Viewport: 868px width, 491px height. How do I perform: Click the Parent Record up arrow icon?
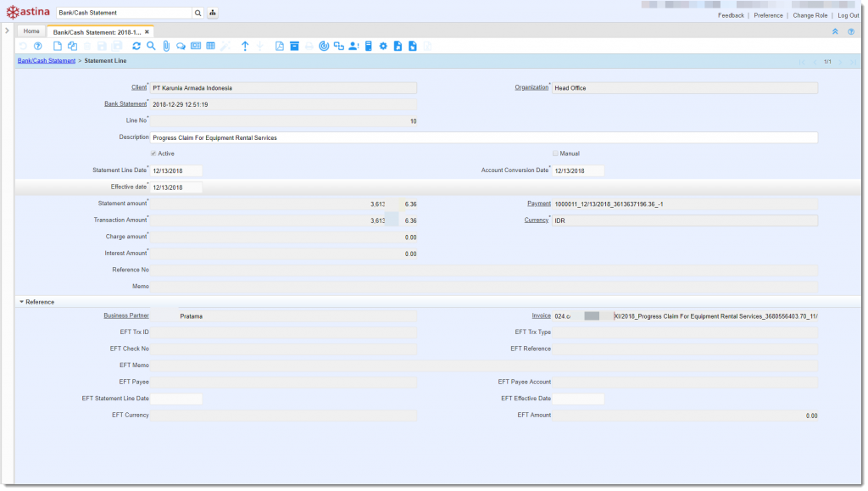point(245,46)
